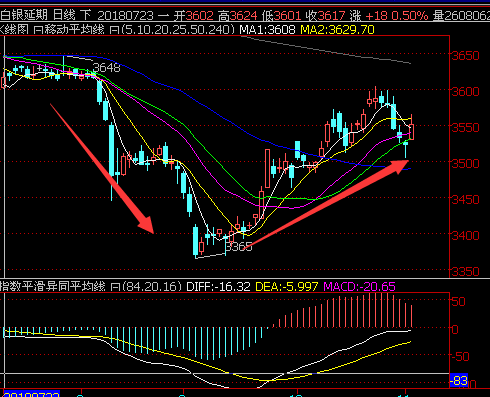The width and height of the screenshot is (490, 397).
Task: Click the 日线 period label in header
Action: [x=64, y=15]
